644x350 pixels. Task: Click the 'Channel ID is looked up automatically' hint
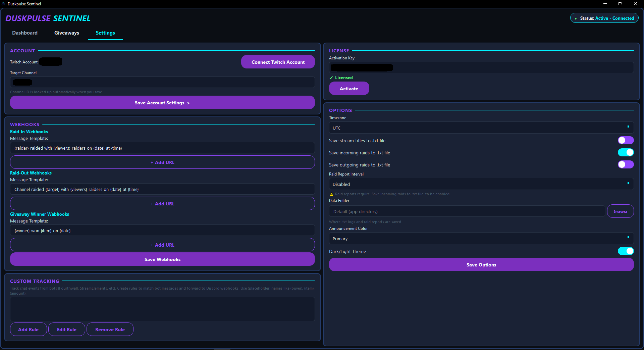[x=56, y=92]
